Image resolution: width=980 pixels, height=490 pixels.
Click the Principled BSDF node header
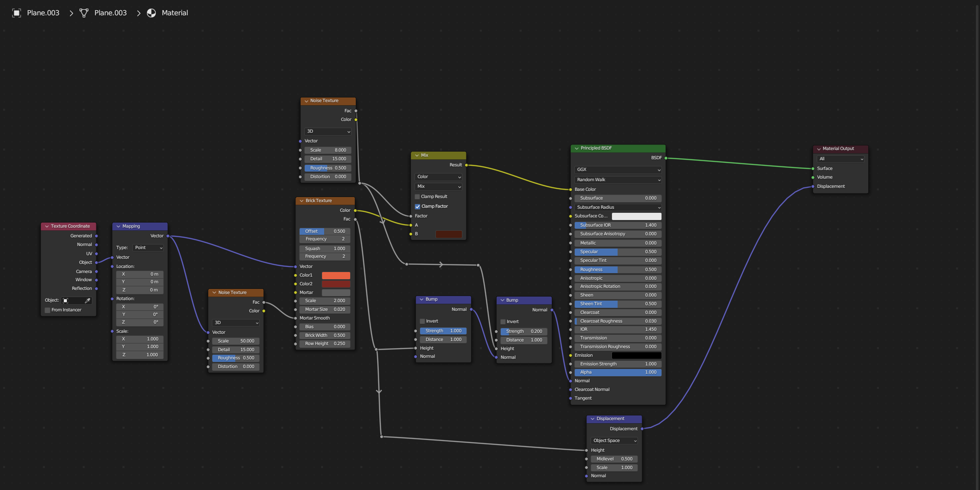click(x=618, y=148)
